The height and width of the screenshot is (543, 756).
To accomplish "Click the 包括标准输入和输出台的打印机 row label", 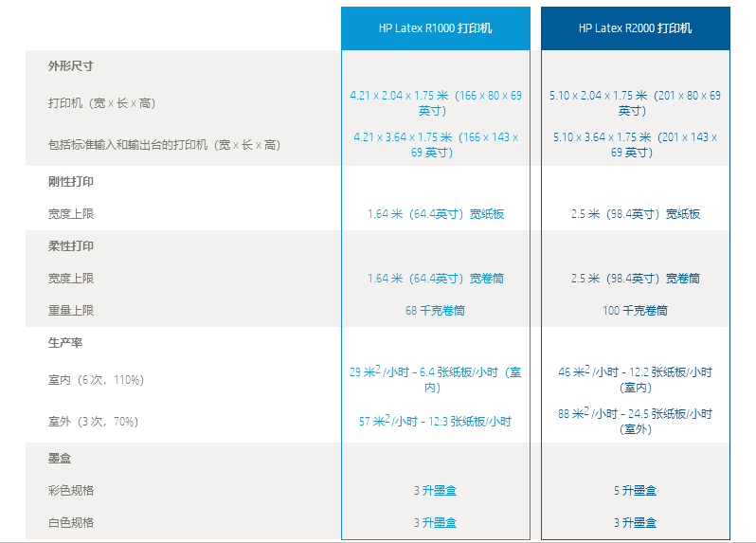I will 165,145.
